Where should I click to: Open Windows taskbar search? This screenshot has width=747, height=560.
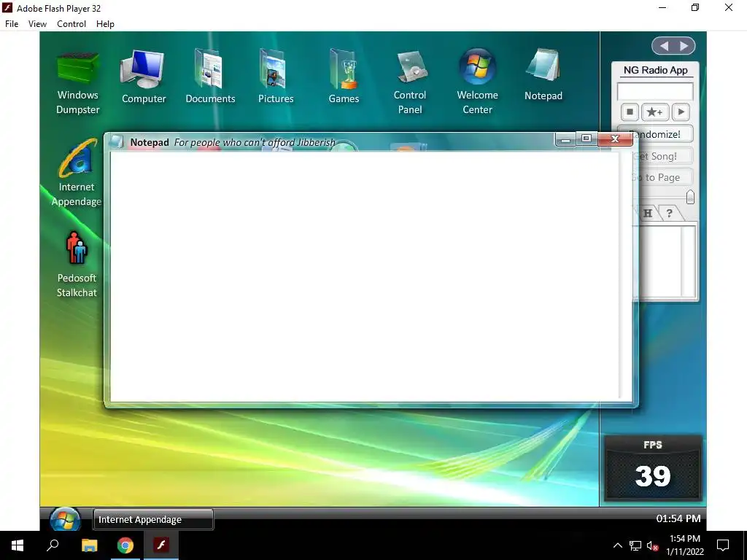coord(53,545)
